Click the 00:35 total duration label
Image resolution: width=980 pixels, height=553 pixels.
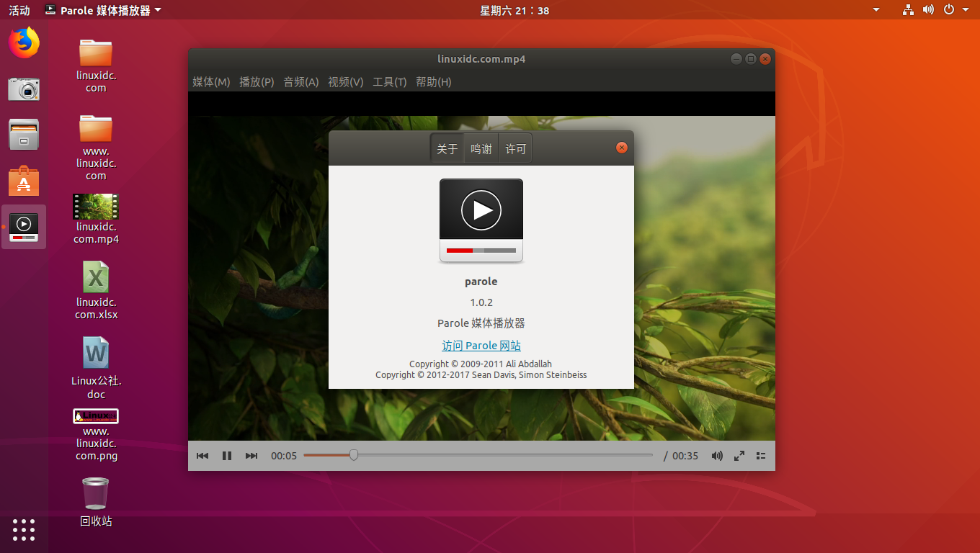pyautogui.click(x=685, y=456)
